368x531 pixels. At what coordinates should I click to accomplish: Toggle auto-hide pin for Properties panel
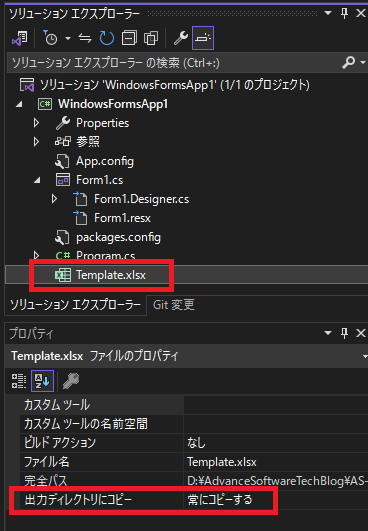[344, 333]
